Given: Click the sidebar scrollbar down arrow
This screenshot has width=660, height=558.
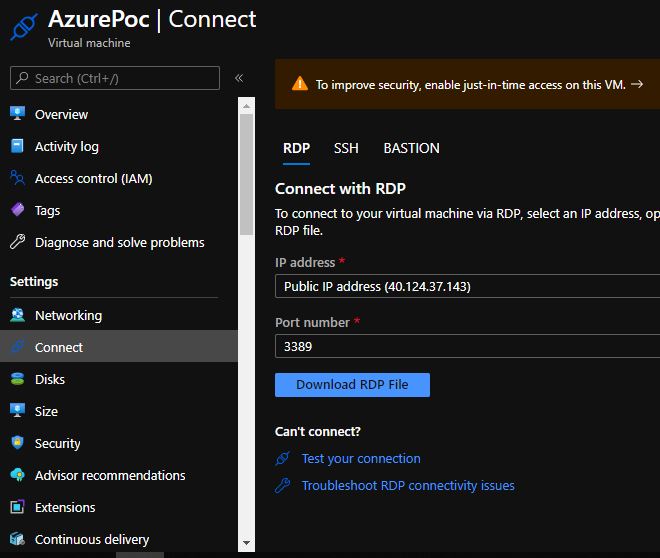Looking at the screenshot, I should (246, 543).
